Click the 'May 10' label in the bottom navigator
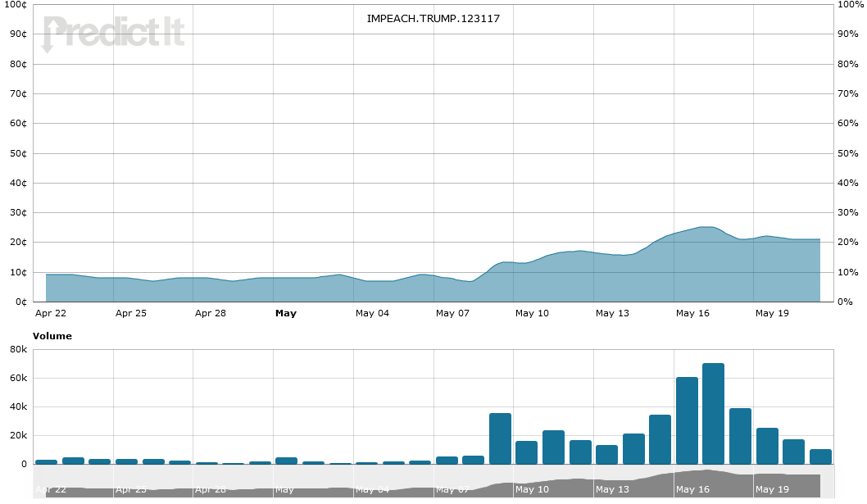This screenshot has height=504, width=867. click(532, 489)
